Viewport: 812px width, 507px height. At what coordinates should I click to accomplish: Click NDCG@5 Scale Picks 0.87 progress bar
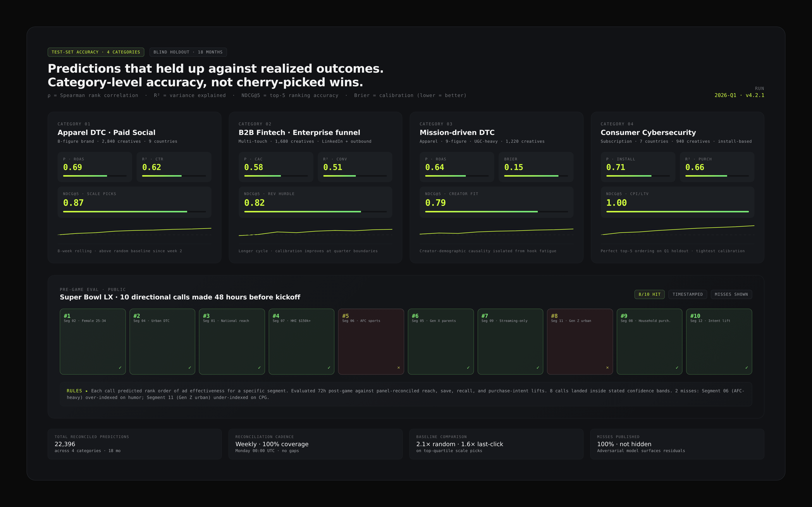coord(134,212)
